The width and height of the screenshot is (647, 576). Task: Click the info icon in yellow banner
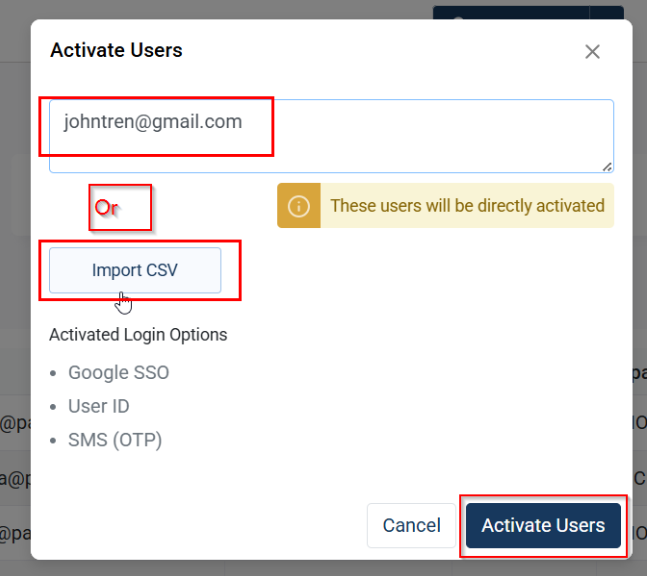pos(298,206)
